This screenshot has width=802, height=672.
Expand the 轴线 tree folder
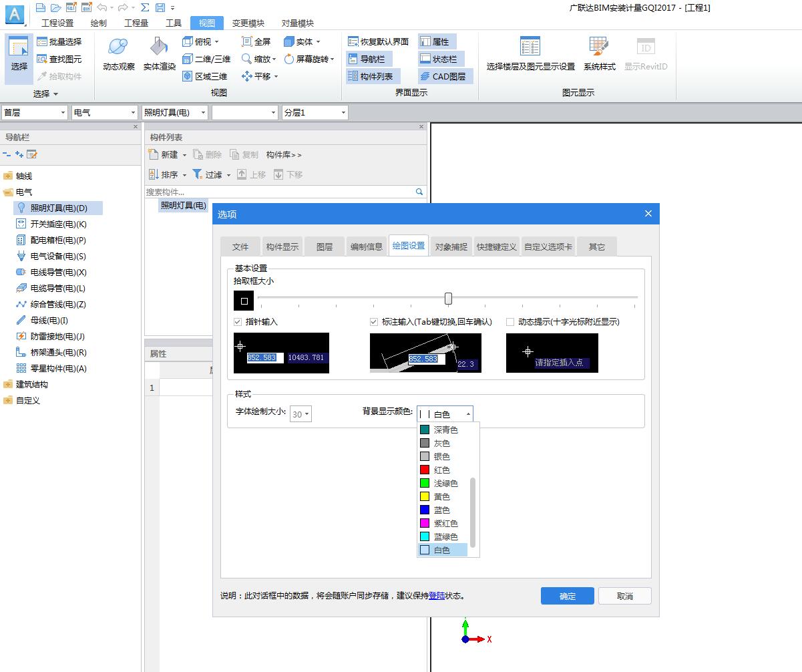pos(8,176)
